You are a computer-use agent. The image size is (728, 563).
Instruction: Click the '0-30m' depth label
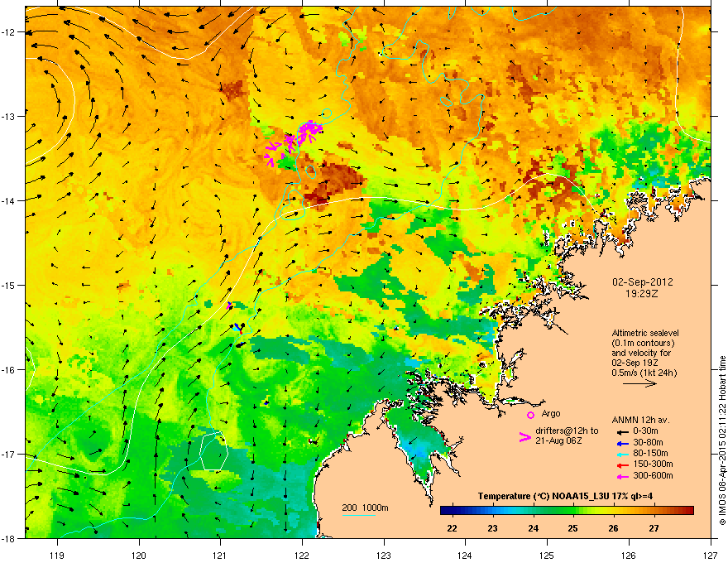coord(645,431)
